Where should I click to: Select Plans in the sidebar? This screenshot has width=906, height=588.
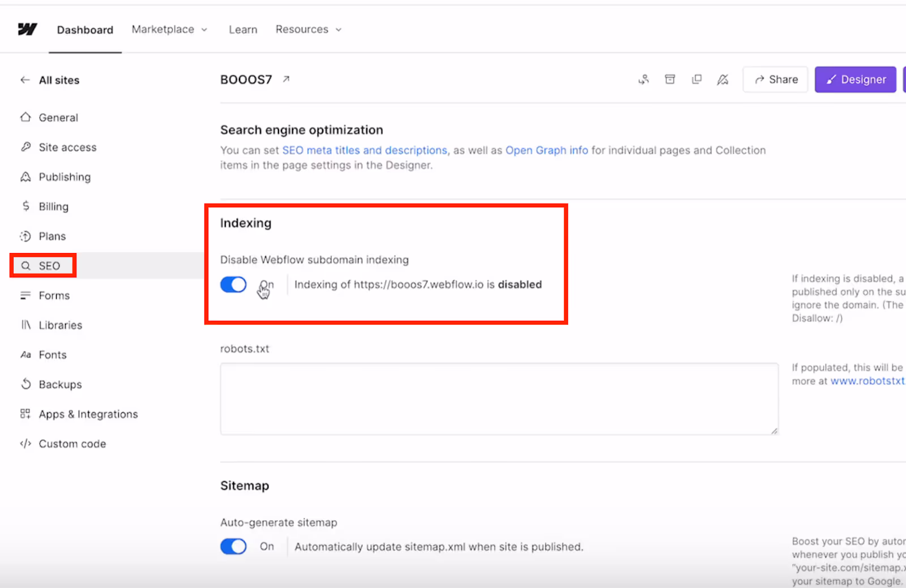click(x=52, y=237)
